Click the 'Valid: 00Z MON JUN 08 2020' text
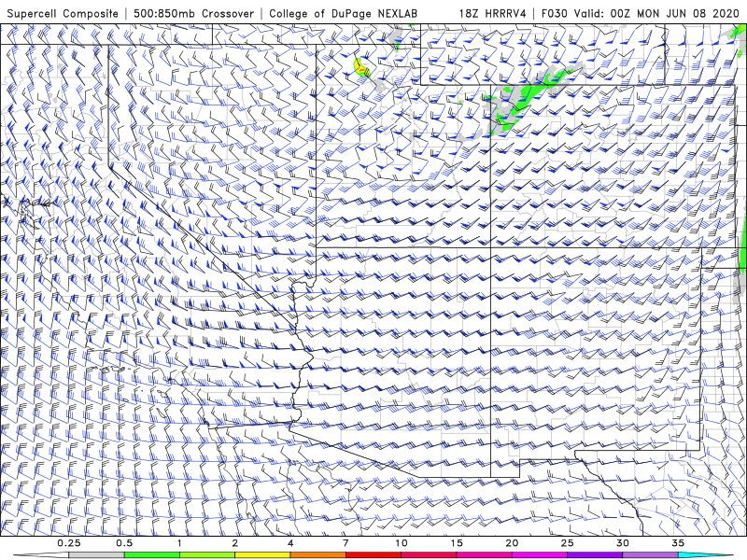 tap(656, 13)
